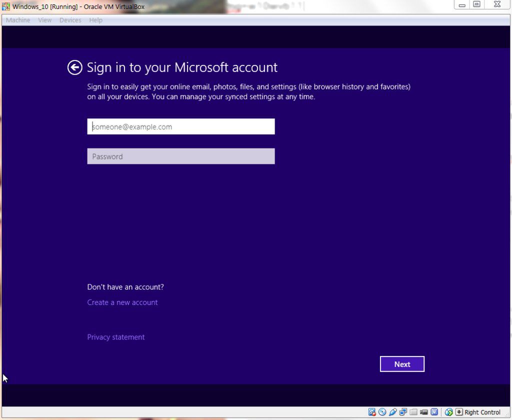Click the network adapters status icon

[x=403, y=412]
